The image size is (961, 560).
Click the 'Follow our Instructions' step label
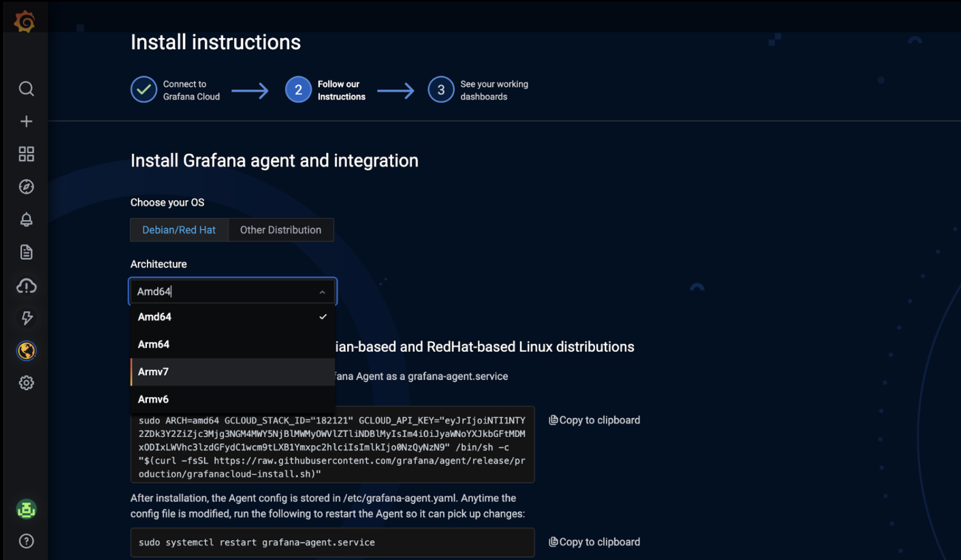click(342, 90)
